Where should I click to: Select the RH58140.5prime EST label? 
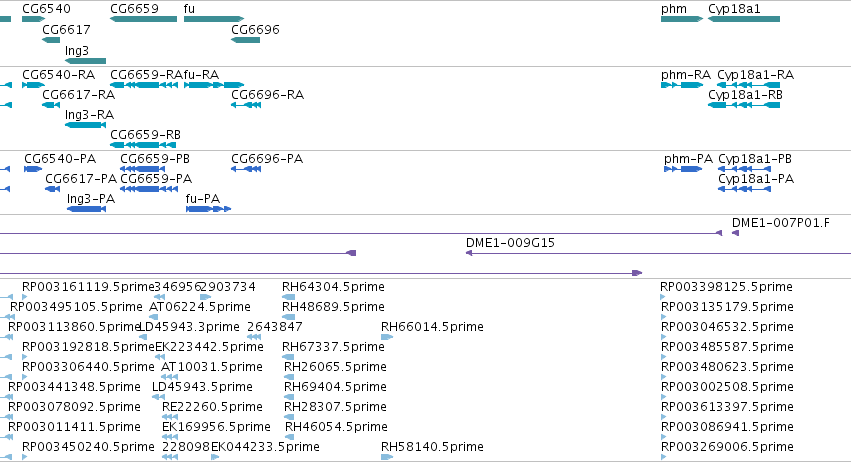[432, 447]
